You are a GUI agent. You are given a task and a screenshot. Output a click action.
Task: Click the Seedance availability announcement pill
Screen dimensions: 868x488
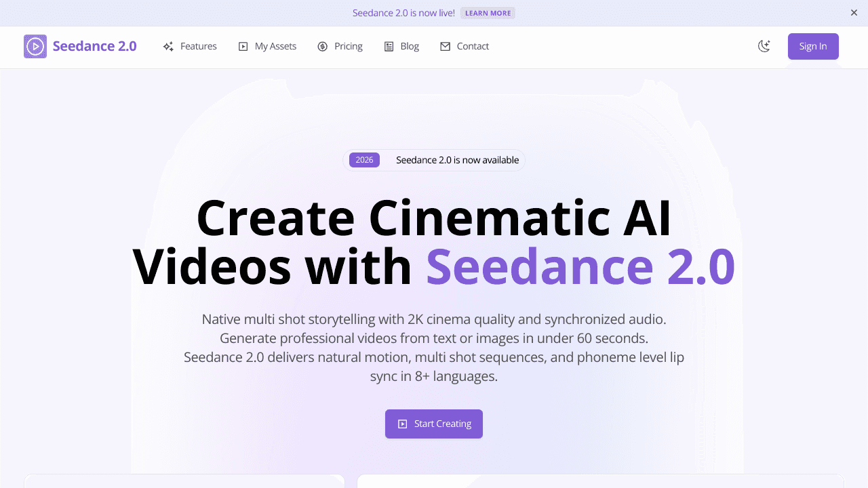[434, 160]
